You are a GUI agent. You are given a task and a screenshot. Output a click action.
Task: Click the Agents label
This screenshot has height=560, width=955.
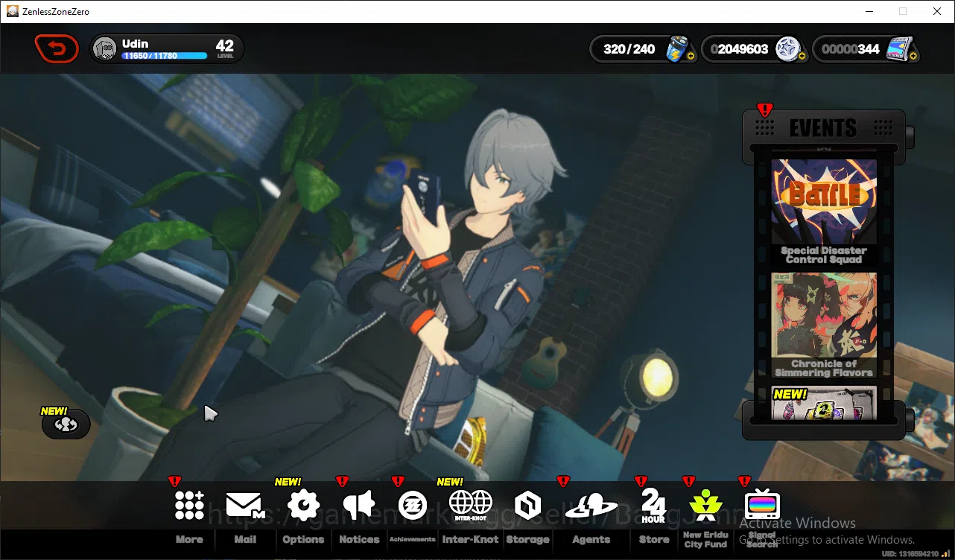(591, 539)
